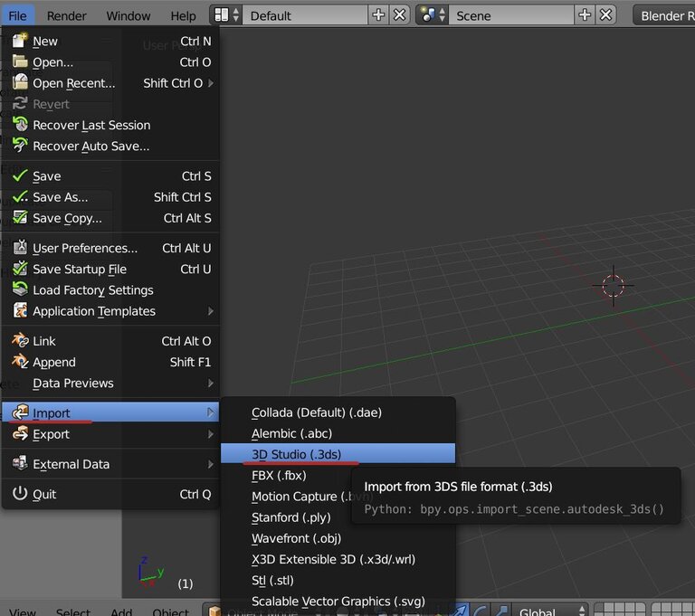Image resolution: width=695 pixels, height=616 pixels.
Task: Expand the External Data submenu arrow
Action: point(211,464)
